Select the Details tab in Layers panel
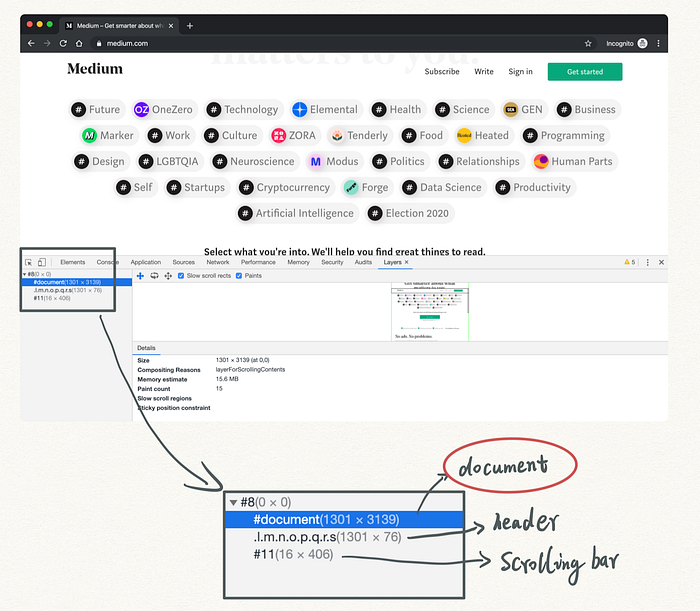The width and height of the screenshot is (700, 611). tap(146, 348)
